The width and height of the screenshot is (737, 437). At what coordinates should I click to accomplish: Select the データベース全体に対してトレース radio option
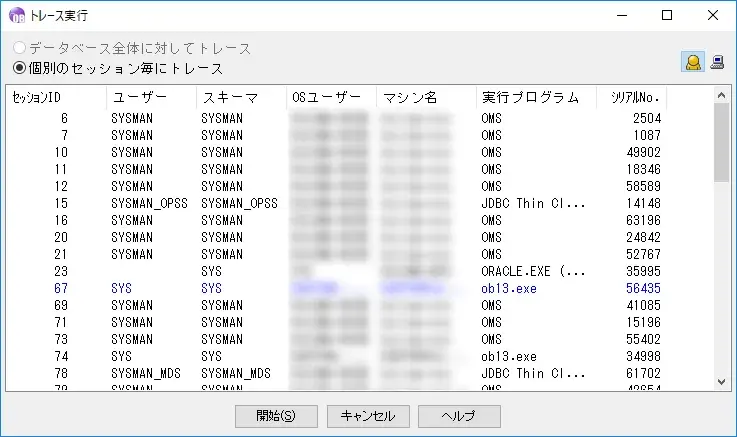point(19,48)
